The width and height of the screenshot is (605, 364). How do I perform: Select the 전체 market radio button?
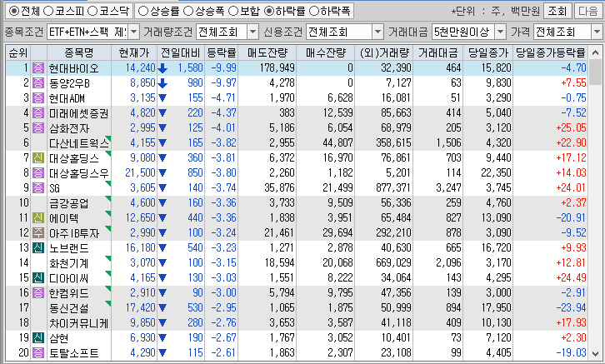point(14,11)
